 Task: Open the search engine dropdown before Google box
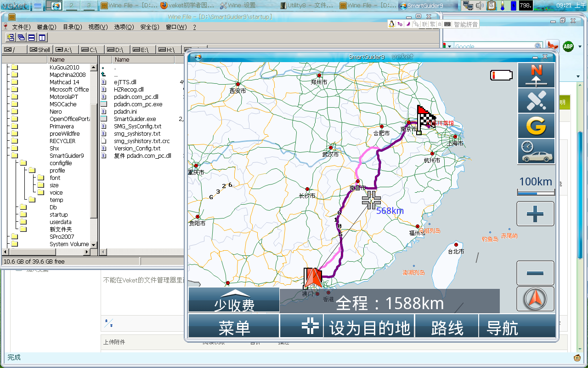pyautogui.click(x=449, y=46)
